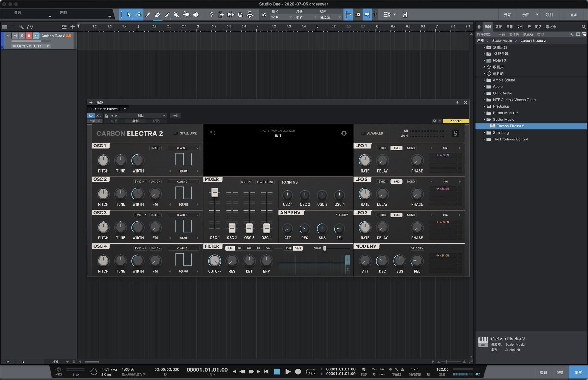Search the browser with the magnifier icon

[584, 27]
